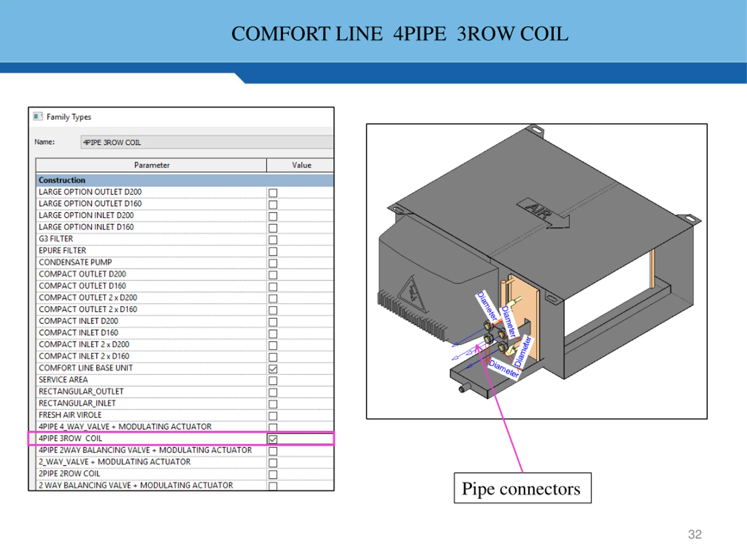747x560 pixels.
Task: Tick LARGE OPTION OUTLET D200 checkbox
Action: (273, 193)
